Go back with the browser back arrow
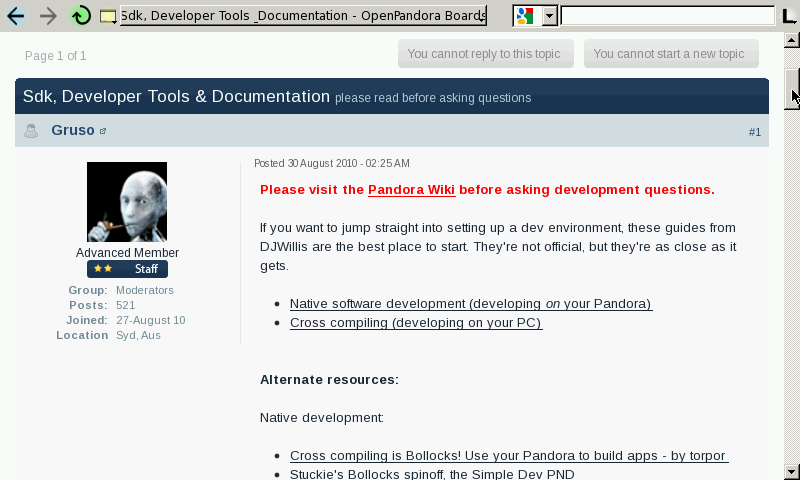This screenshot has height=480, width=800. [x=16, y=16]
